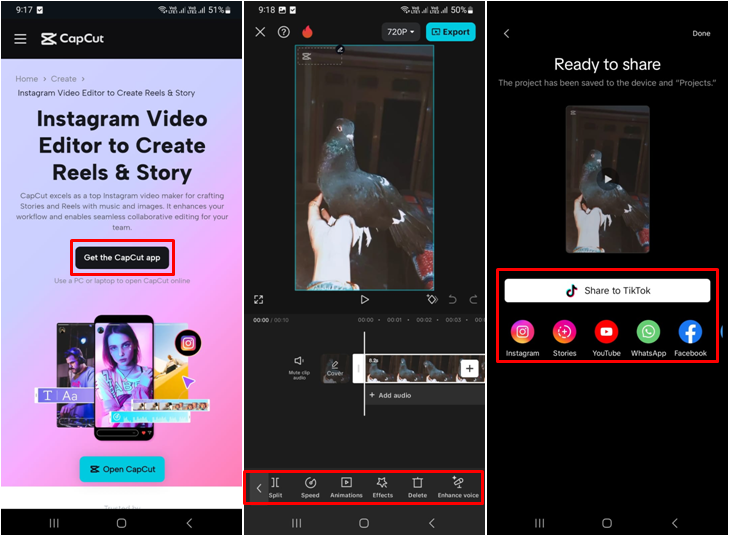Go back from the Ready to share screen
729x535 pixels.
pyautogui.click(x=507, y=33)
